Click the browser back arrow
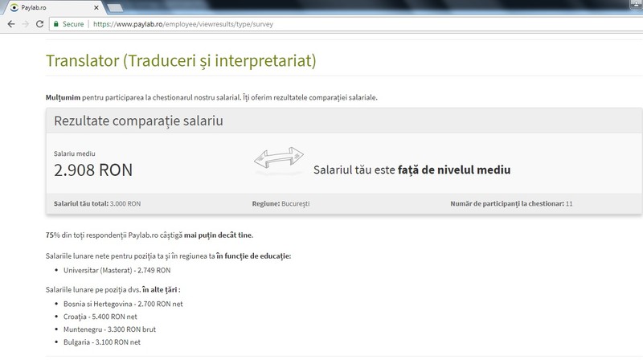This screenshot has height=364, width=643. point(11,24)
